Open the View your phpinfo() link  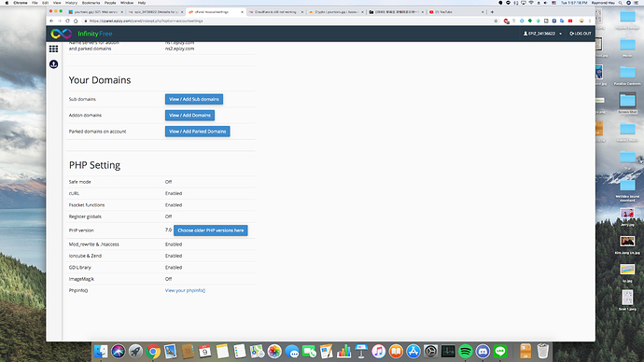coord(185,290)
